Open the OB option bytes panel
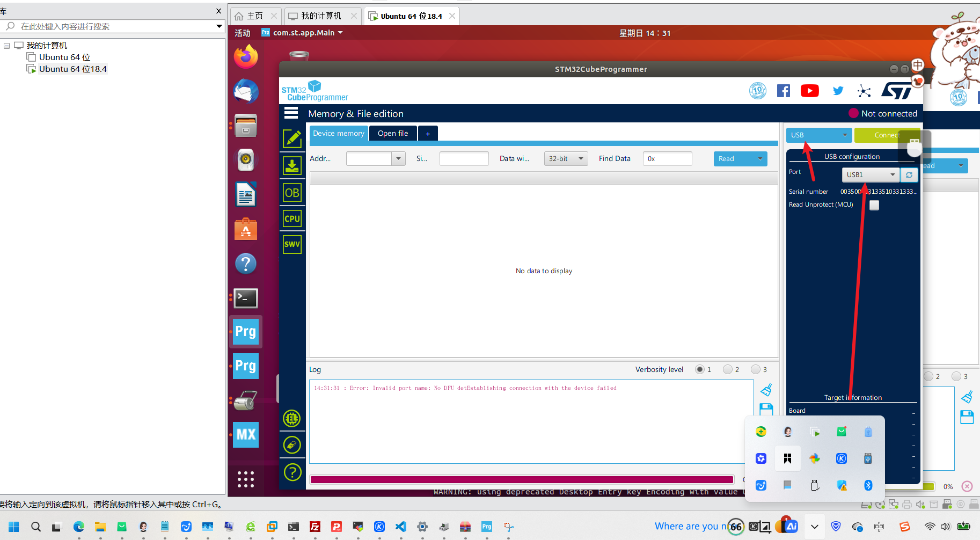The width and height of the screenshot is (980, 540). point(292,193)
